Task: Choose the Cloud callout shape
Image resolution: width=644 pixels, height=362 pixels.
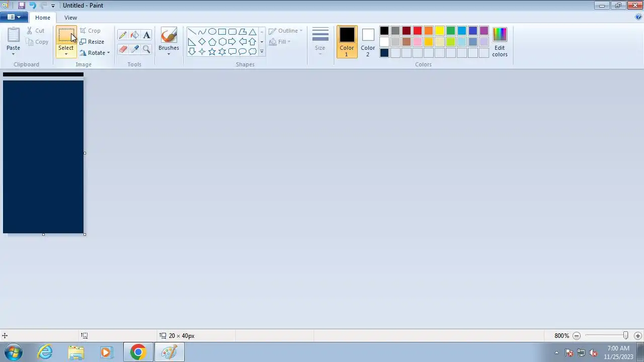Action: tap(253, 52)
